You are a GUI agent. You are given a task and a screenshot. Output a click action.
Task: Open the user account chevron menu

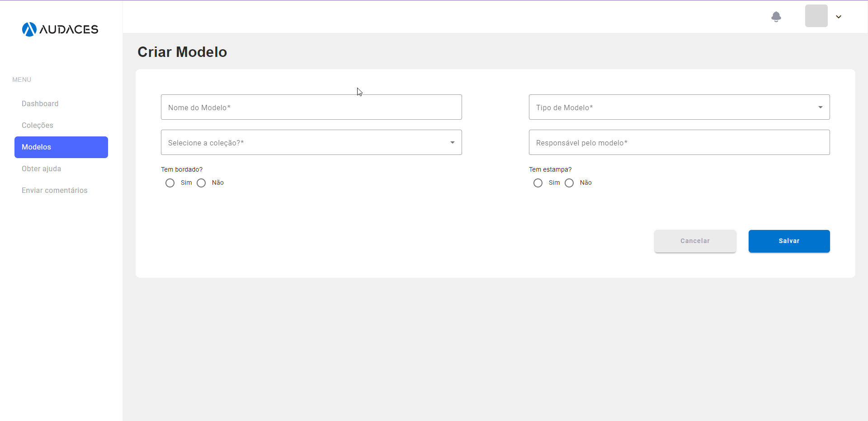click(x=839, y=17)
